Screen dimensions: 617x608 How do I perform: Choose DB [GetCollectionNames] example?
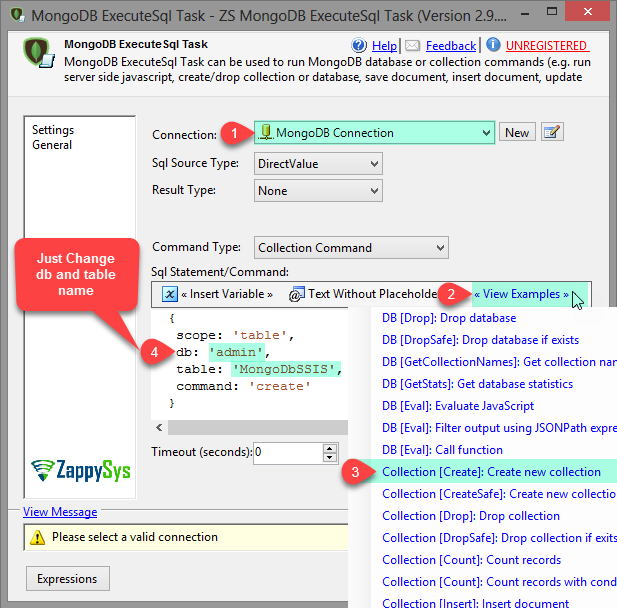point(499,362)
